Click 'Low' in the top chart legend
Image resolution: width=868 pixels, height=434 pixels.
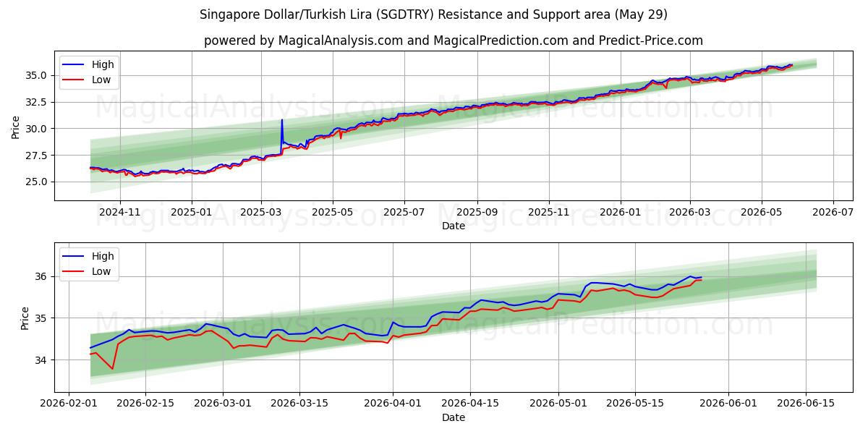(101, 80)
